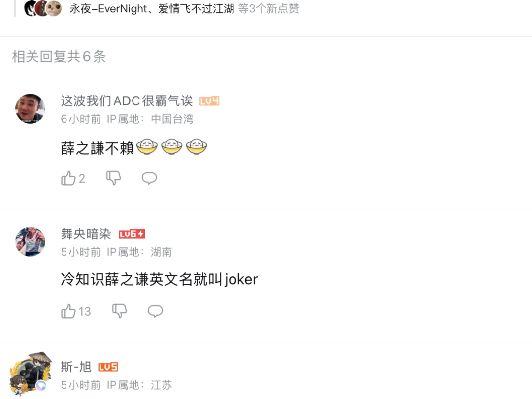Image resolution: width=532 pixels, height=399 pixels.
Task: Reply to 舞央暗染's joker comment
Action: point(155,311)
